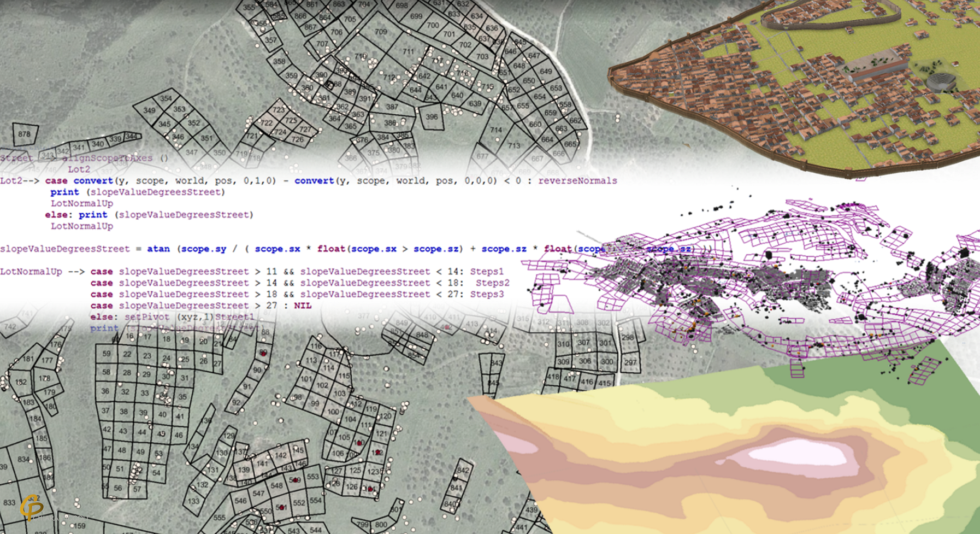Select lot number 709 on the map
The height and width of the screenshot is (534, 980).
point(381,32)
